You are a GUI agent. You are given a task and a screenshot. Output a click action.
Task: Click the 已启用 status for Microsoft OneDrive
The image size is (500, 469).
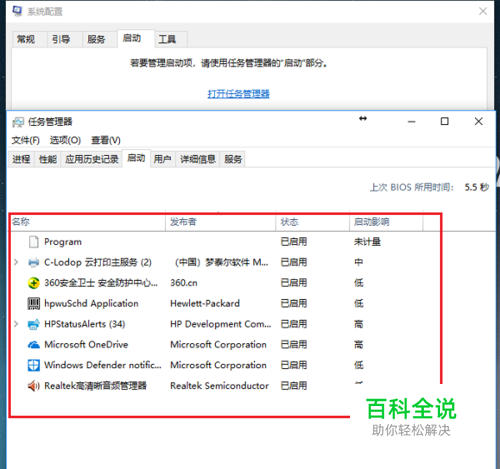(294, 345)
